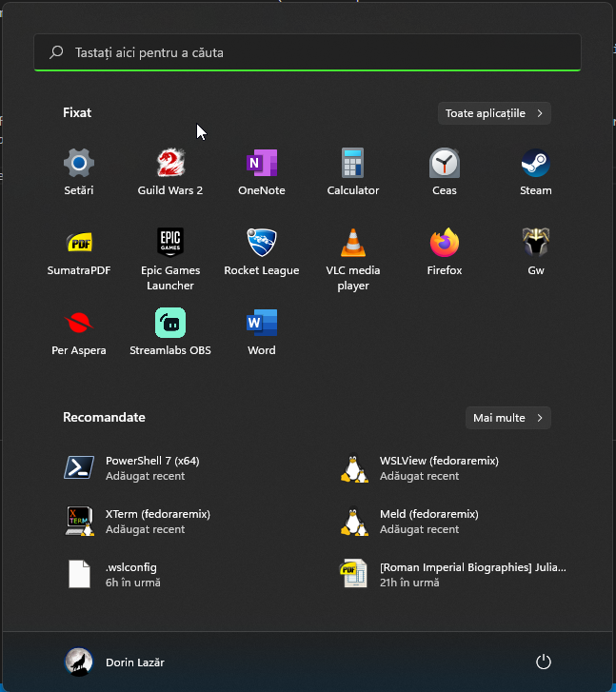
Task: Start Rocket League
Action: (x=262, y=252)
